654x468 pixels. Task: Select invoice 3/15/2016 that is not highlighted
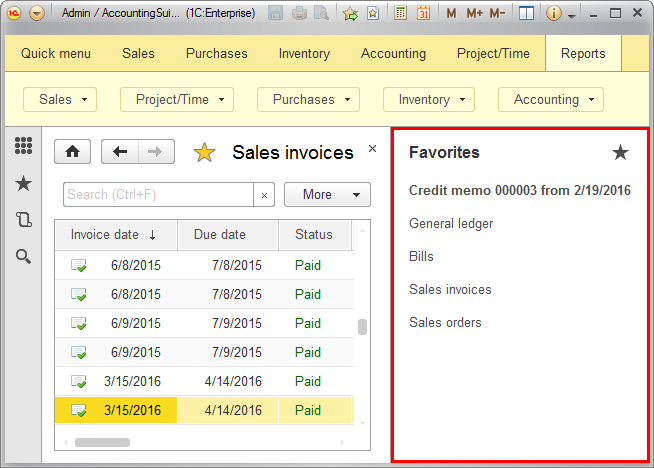[x=204, y=381]
